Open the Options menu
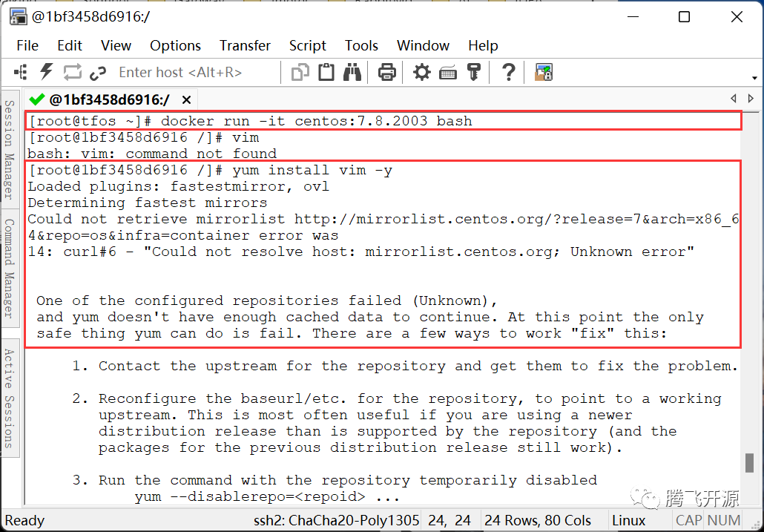The width and height of the screenshot is (764, 532). coord(175,46)
